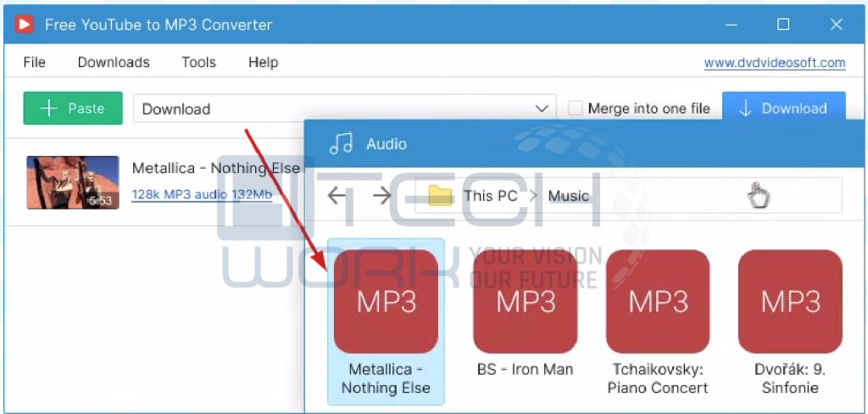Click the blue Download button

coord(783,107)
